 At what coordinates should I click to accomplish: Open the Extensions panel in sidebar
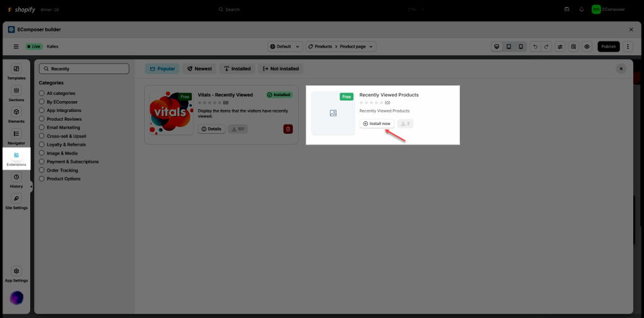(x=16, y=158)
